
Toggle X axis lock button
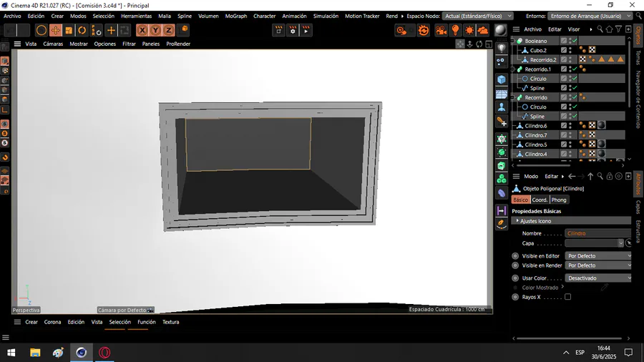point(142,30)
